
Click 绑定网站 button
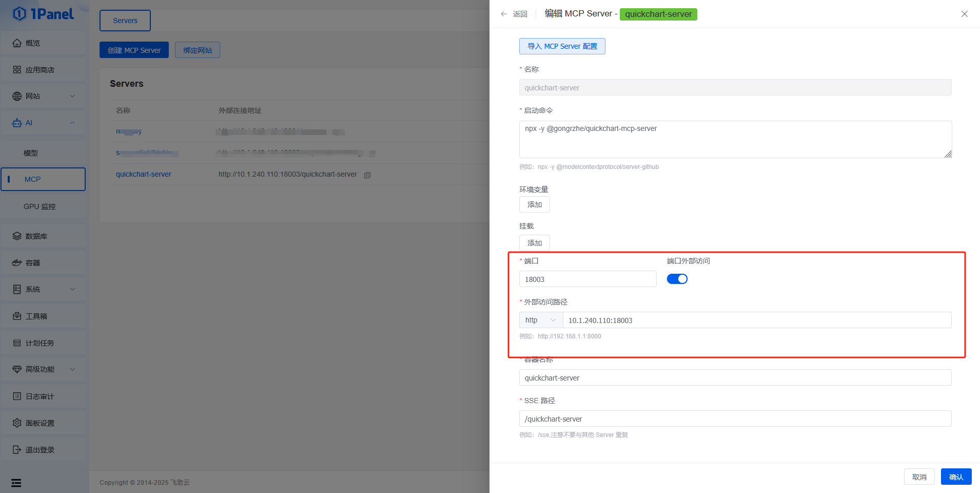click(x=198, y=50)
